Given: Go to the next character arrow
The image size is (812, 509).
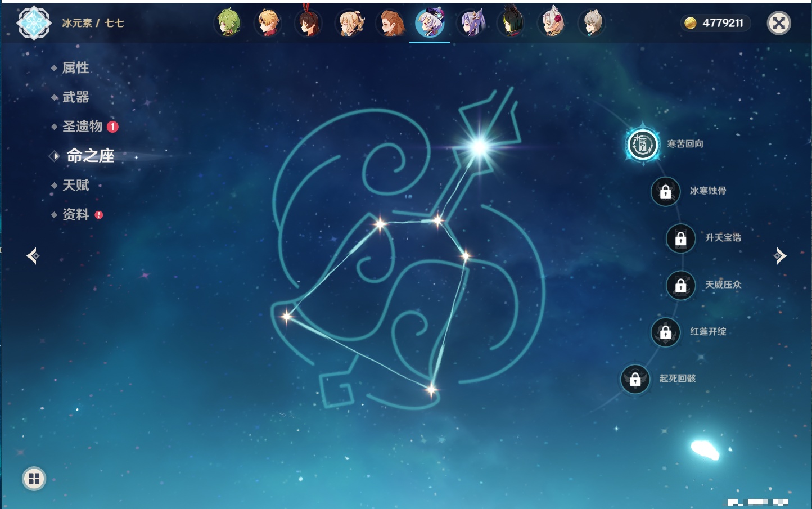Looking at the screenshot, I should 780,256.
